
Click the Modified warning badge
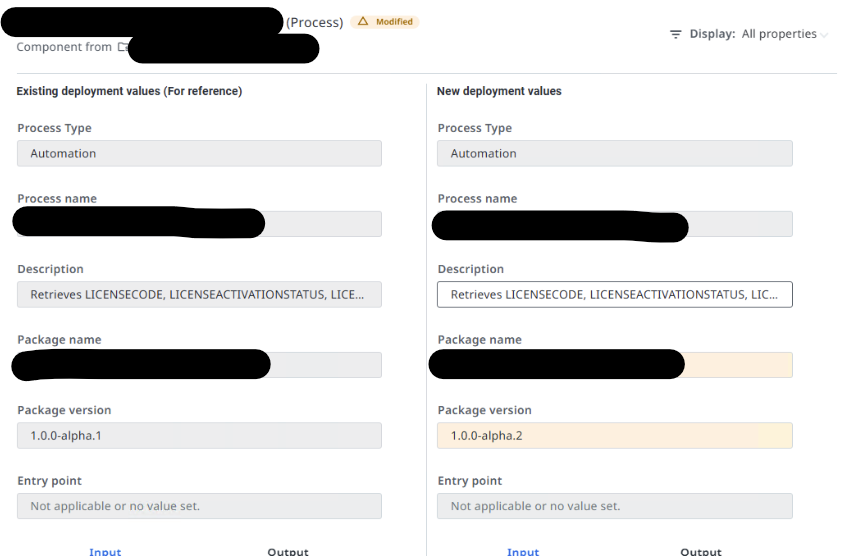[x=385, y=22]
